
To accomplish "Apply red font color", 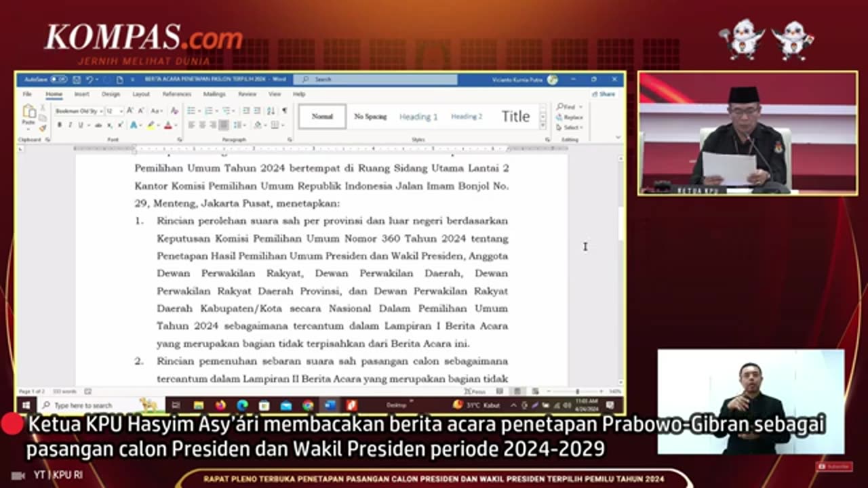I will pyautogui.click(x=168, y=125).
